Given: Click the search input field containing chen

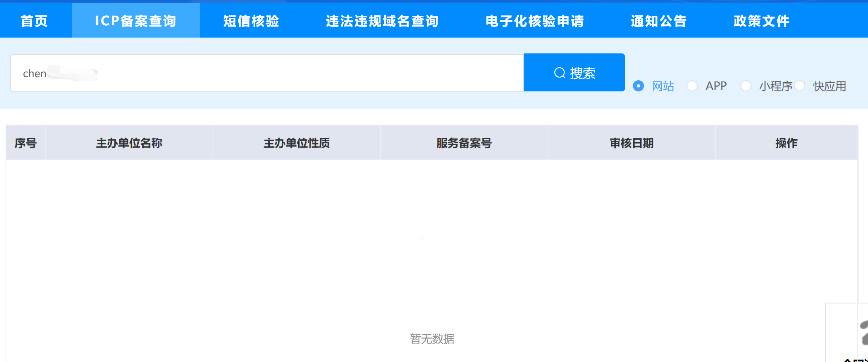Looking at the screenshot, I should [x=267, y=73].
